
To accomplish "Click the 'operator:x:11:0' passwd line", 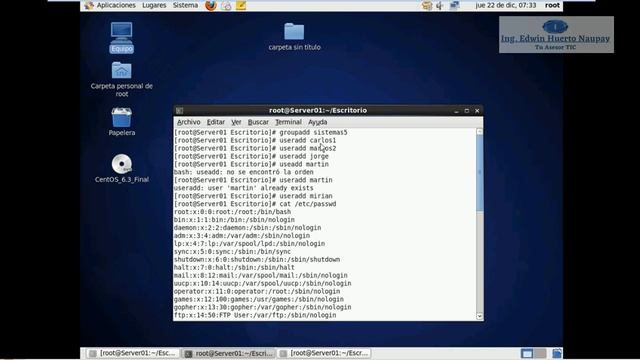I will (257, 291).
